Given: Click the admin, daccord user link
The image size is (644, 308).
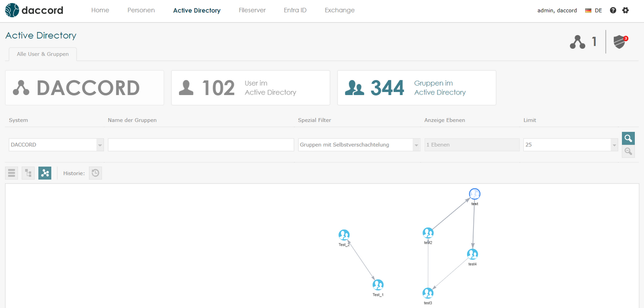Looking at the screenshot, I should (x=557, y=10).
